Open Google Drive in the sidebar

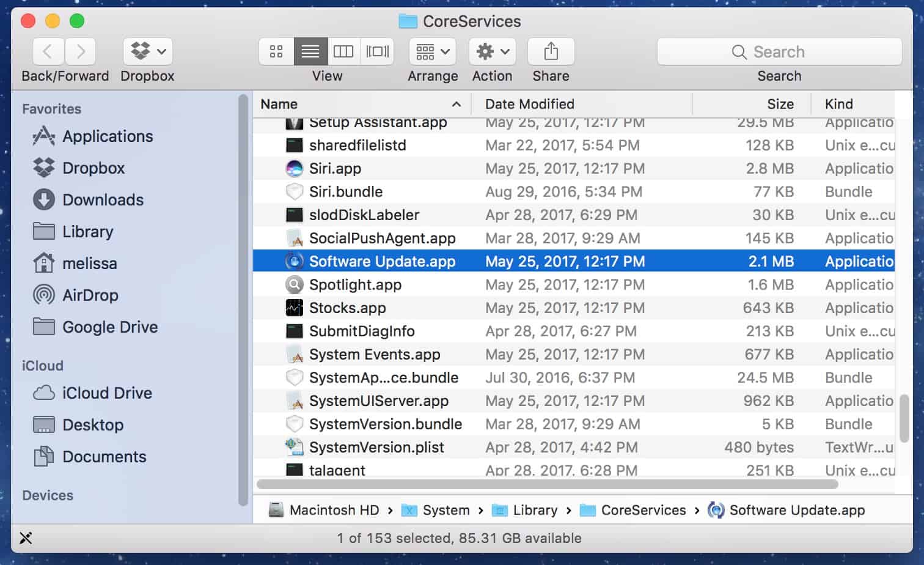pyautogui.click(x=95, y=327)
